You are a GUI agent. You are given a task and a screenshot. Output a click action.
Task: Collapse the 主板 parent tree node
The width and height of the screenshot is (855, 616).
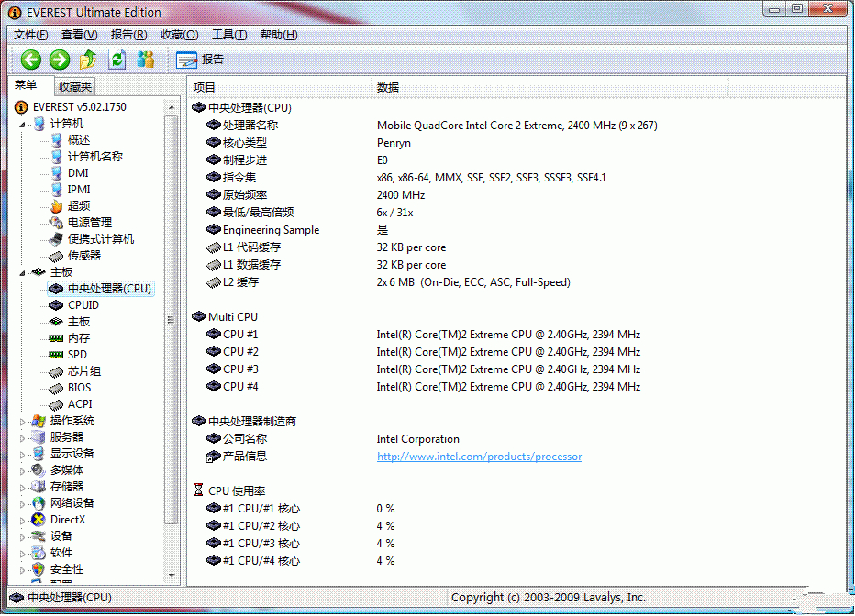click(22, 273)
